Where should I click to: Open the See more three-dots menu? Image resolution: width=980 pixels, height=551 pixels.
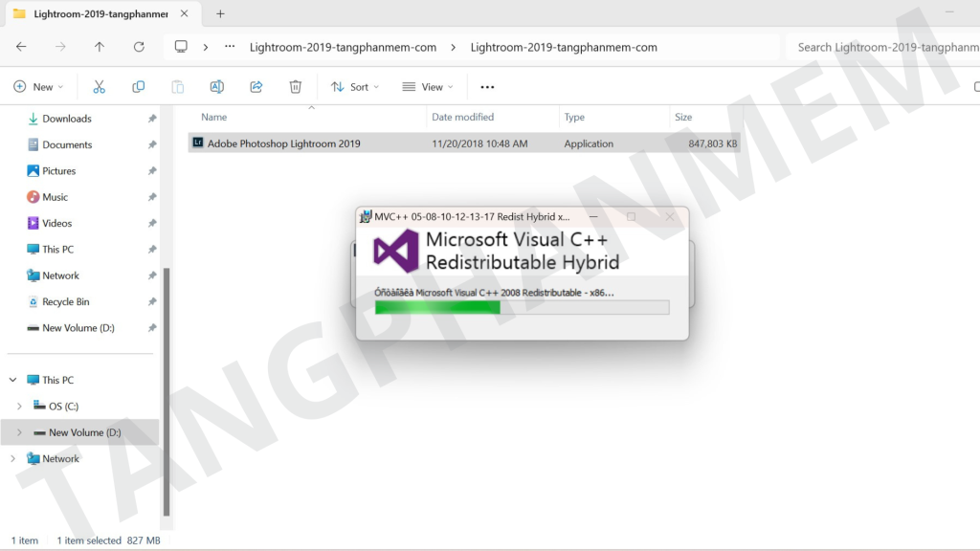(x=487, y=87)
